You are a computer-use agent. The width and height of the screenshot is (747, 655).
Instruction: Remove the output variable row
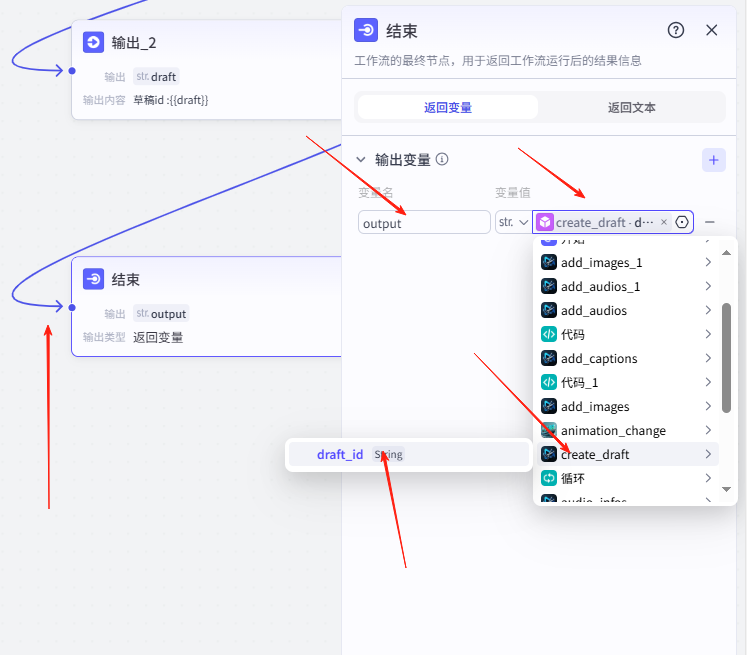point(710,222)
